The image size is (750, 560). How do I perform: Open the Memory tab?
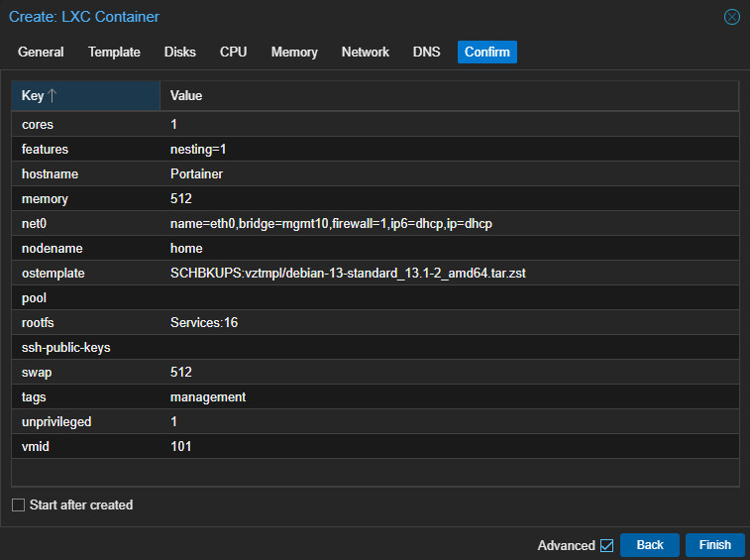(294, 52)
